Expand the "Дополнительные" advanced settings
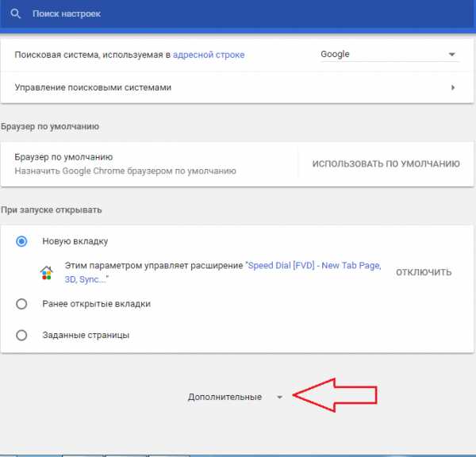The width and height of the screenshot is (476, 457). pos(225,397)
